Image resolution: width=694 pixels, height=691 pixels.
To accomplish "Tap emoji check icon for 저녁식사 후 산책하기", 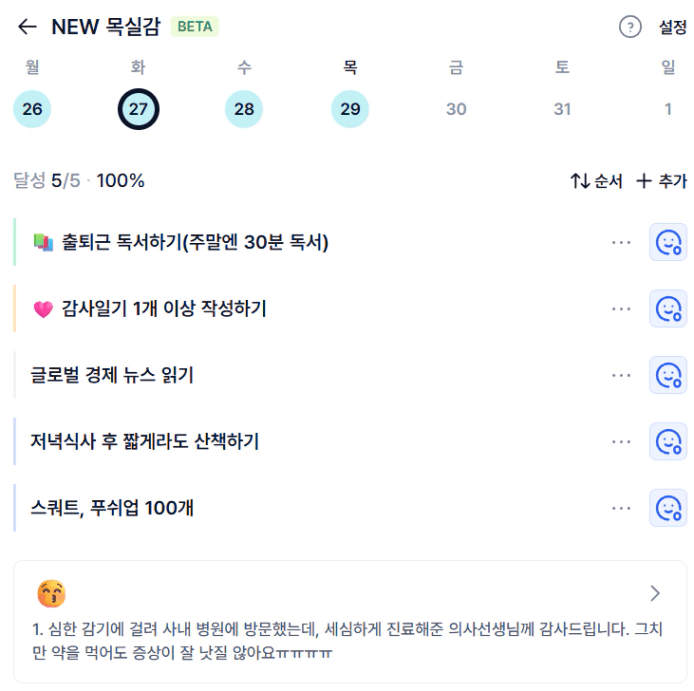I will pos(667,441).
